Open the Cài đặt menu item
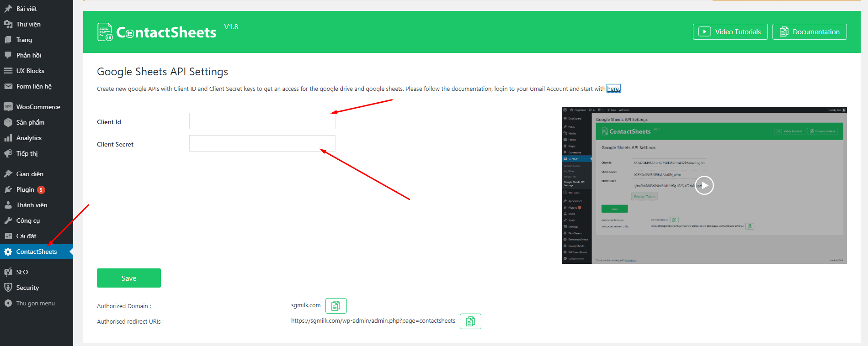Image resolution: width=868 pixels, height=346 pixels. click(37, 236)
